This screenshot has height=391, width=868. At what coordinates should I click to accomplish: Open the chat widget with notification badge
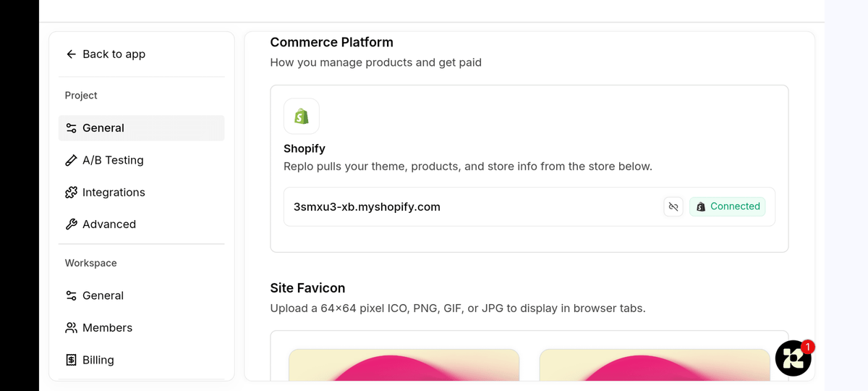(793, 358)
